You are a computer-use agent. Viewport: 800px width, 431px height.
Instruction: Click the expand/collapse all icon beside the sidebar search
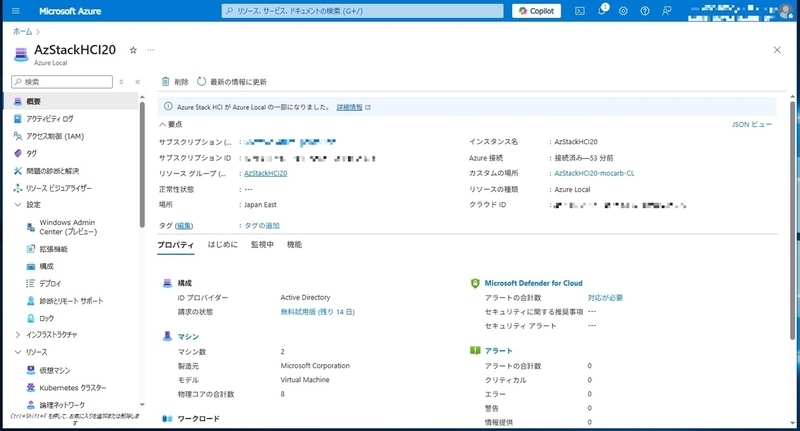(x=121, y=82)
